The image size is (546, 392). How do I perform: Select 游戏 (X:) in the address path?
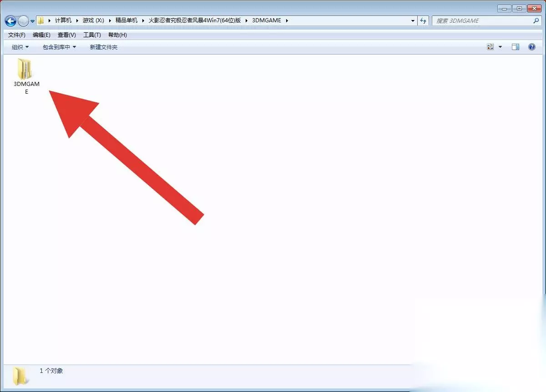[x=93, y=20]
